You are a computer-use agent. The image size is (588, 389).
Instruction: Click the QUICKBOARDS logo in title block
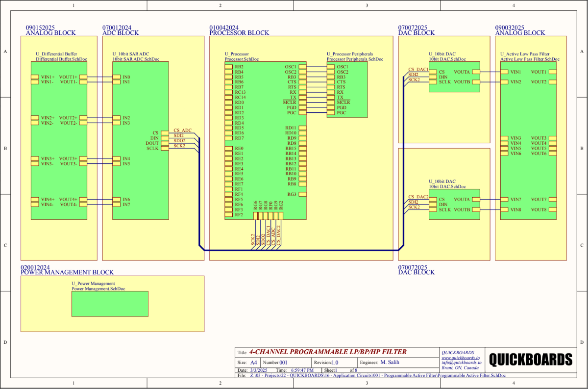(530, 359)
